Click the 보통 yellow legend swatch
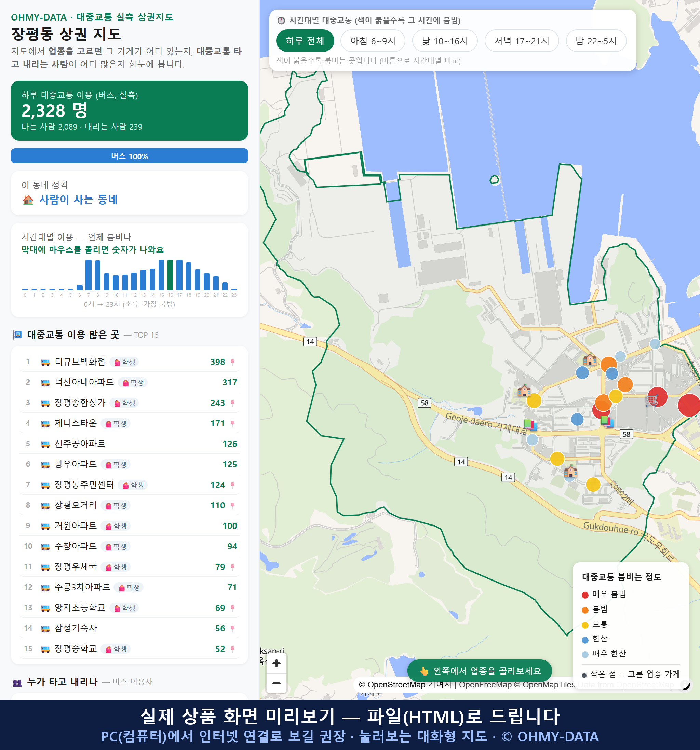The width and height of the screenshot is (700, 750). point(585,625)
